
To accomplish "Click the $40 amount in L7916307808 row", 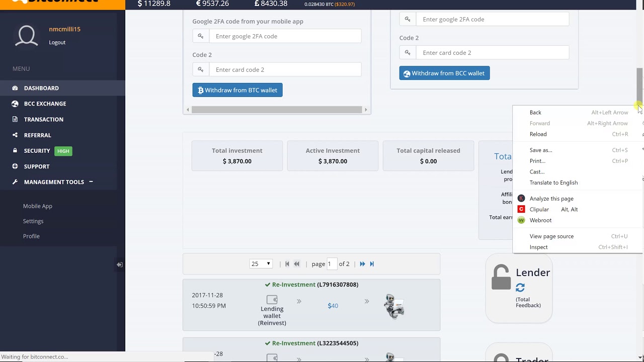I will pyautogui.click(x=333, y=306).
